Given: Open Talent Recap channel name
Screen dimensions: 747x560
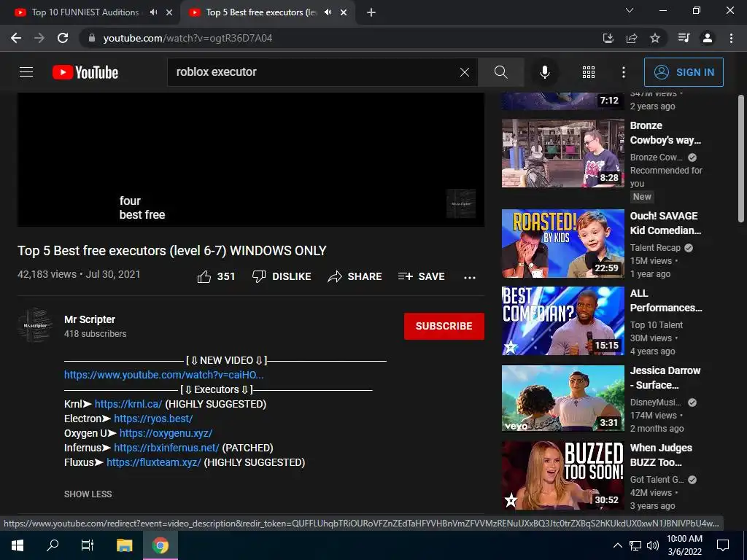Looking at the screenshot, I should [x=655, y=248].
